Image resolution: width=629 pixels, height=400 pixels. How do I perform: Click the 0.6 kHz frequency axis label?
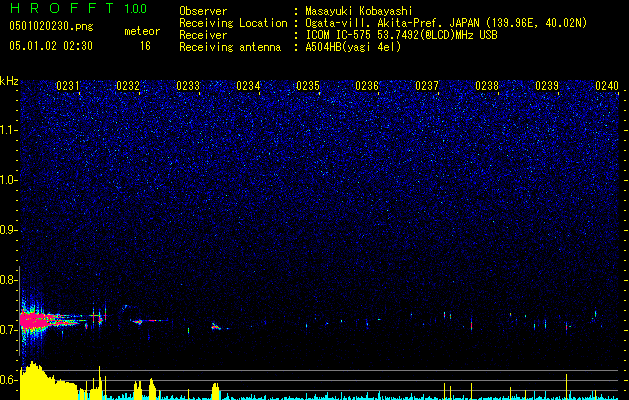[x=8, y=380]
